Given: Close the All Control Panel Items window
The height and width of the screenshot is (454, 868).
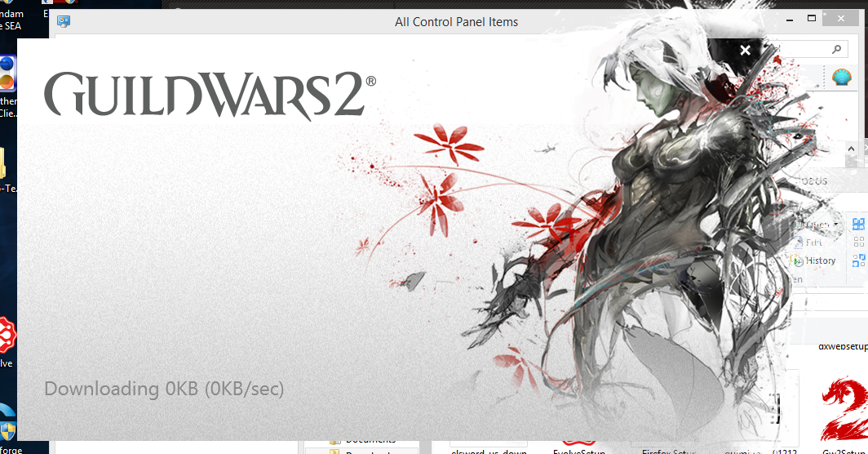Looking at the screenshot, I should coord(841,18).
